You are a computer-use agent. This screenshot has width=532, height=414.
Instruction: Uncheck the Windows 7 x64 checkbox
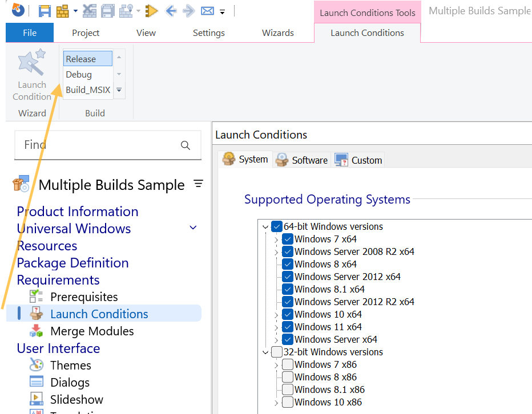click(287, 239)
